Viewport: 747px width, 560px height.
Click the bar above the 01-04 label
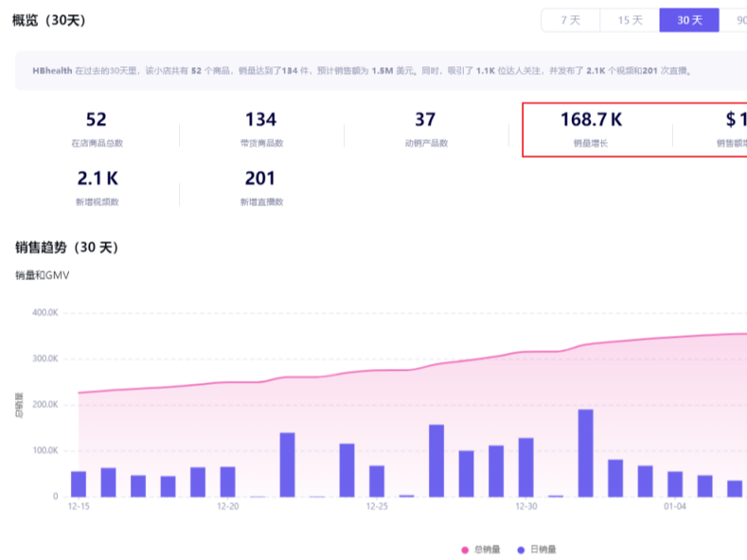tap(675, 483)
